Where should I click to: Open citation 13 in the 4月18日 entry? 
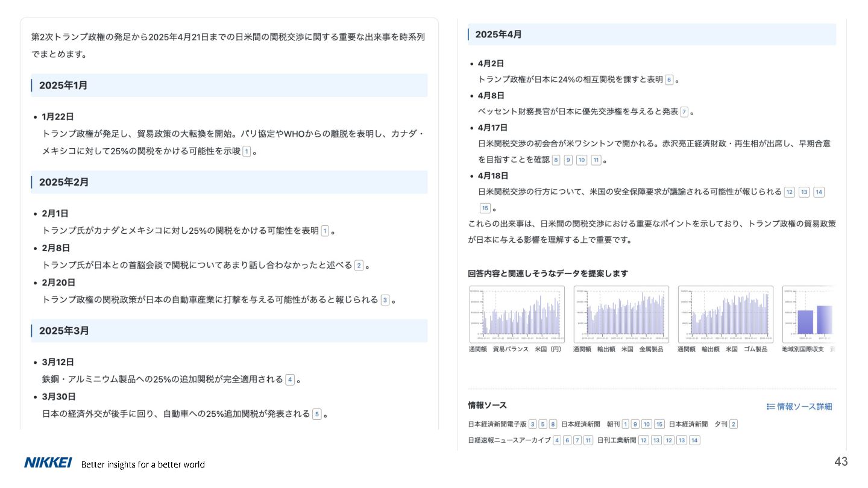(x=804, y=192)
